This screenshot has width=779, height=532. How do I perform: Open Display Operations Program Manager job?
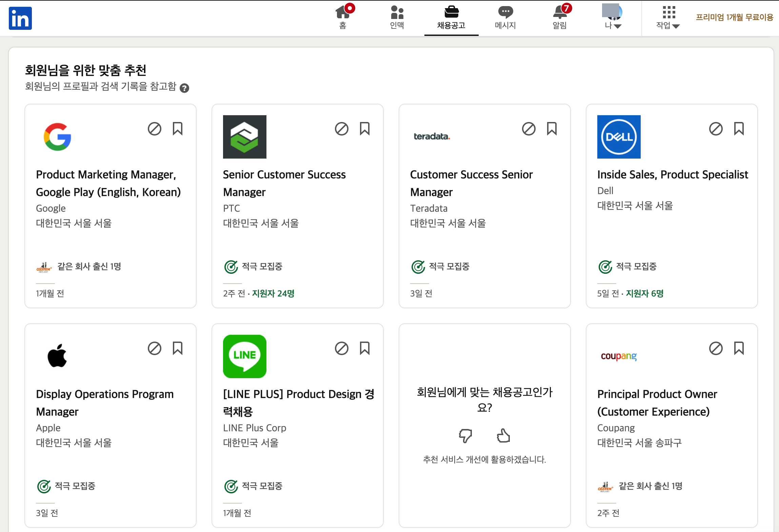[x=105, y=403]
